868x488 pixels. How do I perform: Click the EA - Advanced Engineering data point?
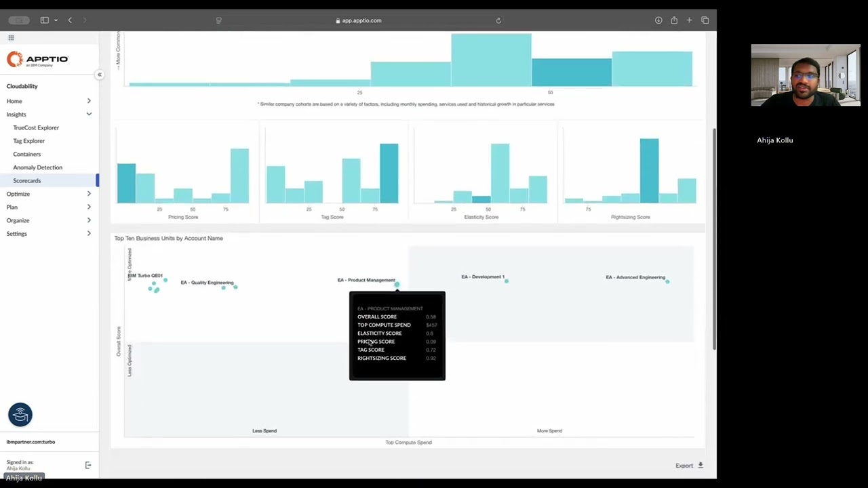click(x=667, y=281)
